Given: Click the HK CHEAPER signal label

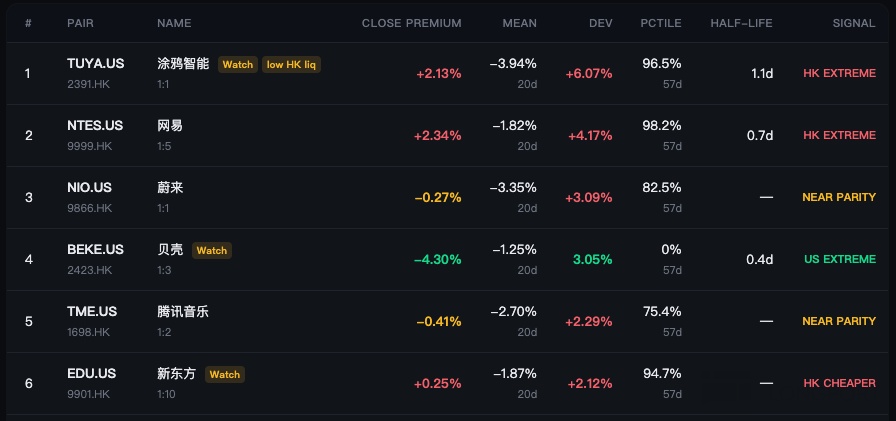Looking at the screenshot, I should point(839,383).
